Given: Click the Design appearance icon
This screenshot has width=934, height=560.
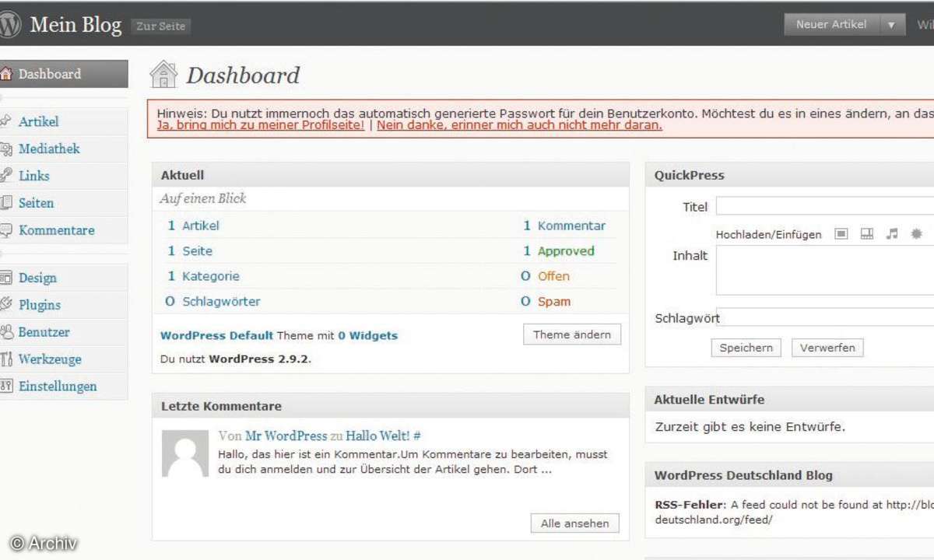Looking at the screenshot, I should tap(6, 278).
